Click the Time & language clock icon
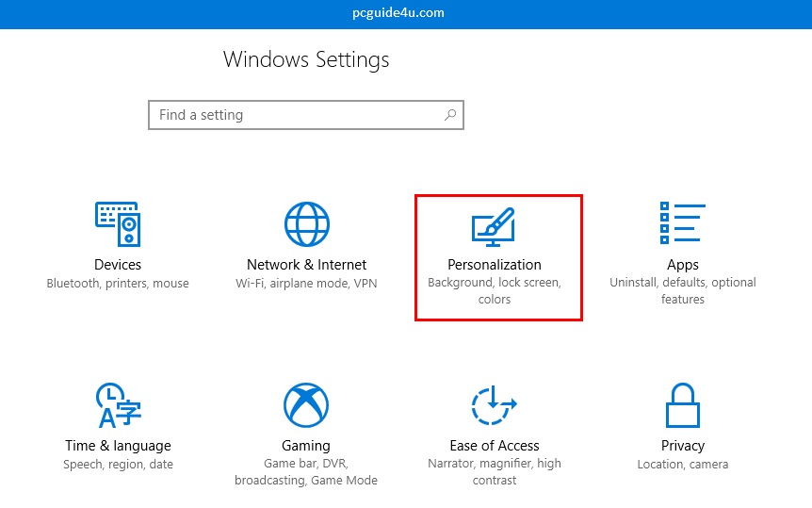Viewport: 812px width, 508px height. coord(118,405)
